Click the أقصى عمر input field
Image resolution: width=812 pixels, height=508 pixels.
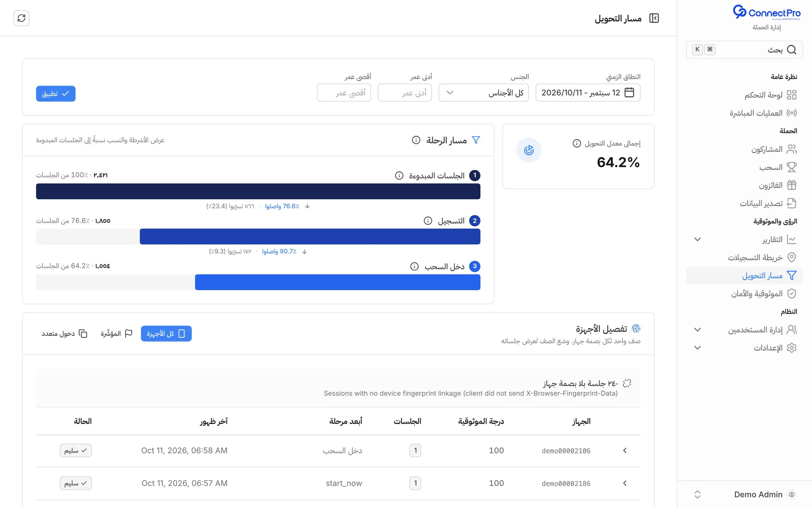pyautogui.click(x=344, y=92)
